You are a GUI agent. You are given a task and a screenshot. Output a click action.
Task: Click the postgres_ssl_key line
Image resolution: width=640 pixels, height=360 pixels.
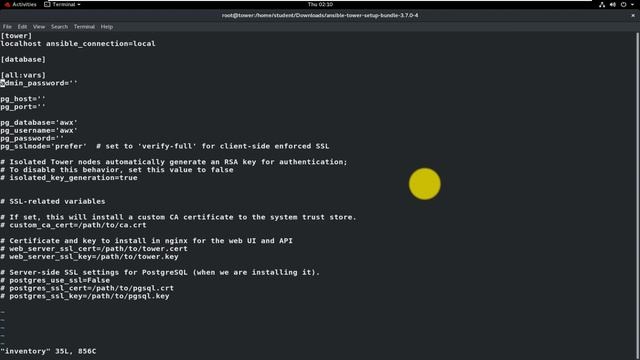point(85,296)
